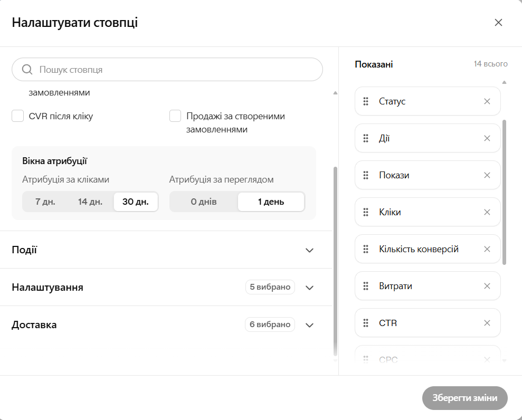Grab the drag handle for Статус
522x420 pixels.
pos(366,101)
